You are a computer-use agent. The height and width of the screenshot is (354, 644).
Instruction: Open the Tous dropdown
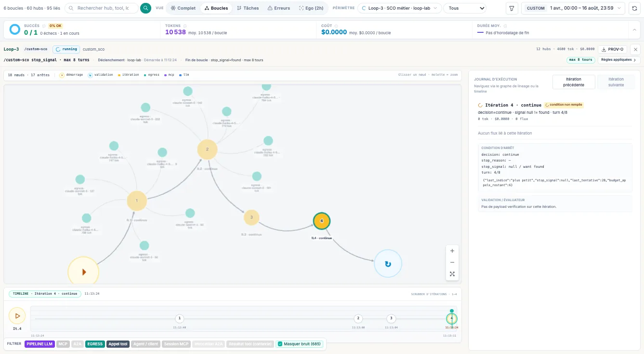[x=464, y=8]
